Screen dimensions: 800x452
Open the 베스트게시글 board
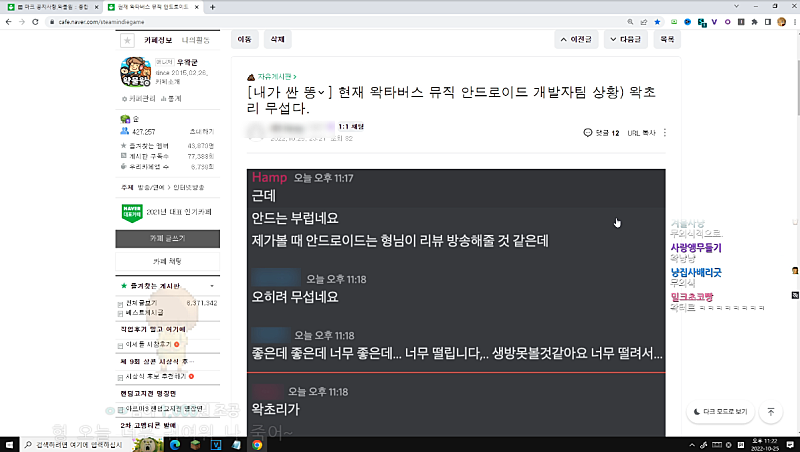(x=144, y=312)
